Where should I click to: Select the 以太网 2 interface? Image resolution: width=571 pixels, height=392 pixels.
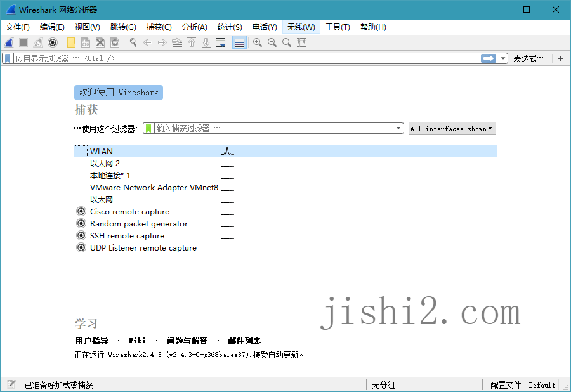[105, 164]
